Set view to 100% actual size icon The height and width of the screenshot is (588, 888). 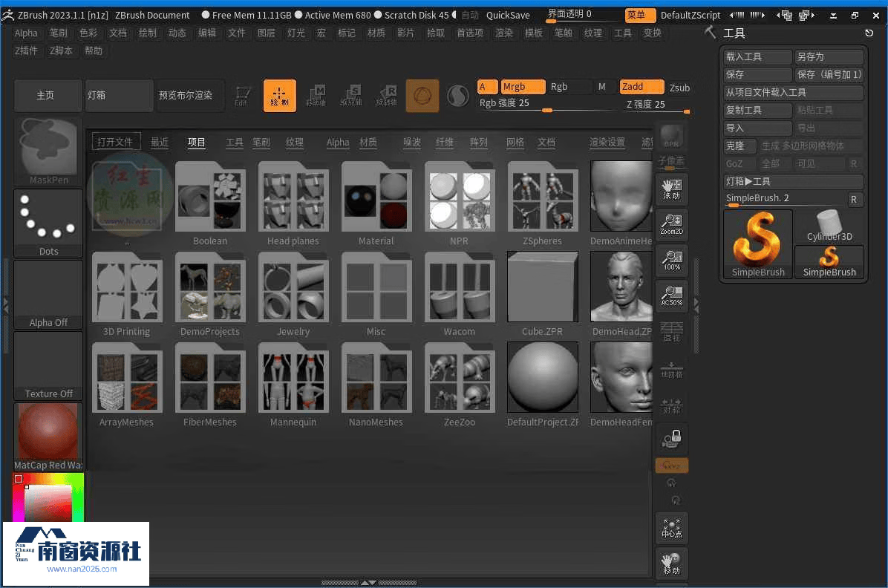pos(672,260)
